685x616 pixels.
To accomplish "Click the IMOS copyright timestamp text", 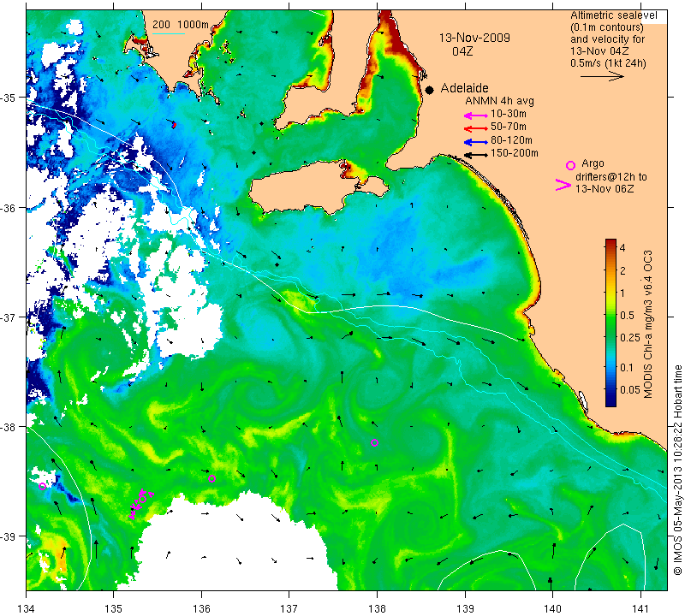I will tap(677, 471).
